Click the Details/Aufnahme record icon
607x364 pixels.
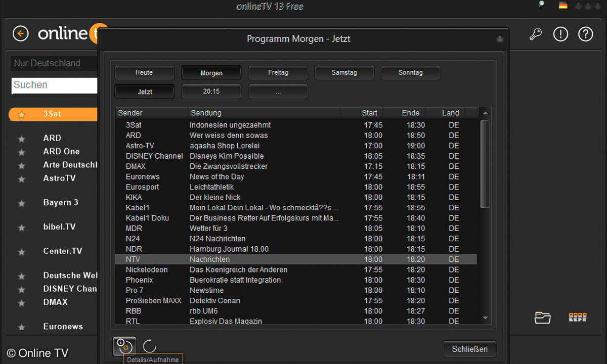click(124, 346)
